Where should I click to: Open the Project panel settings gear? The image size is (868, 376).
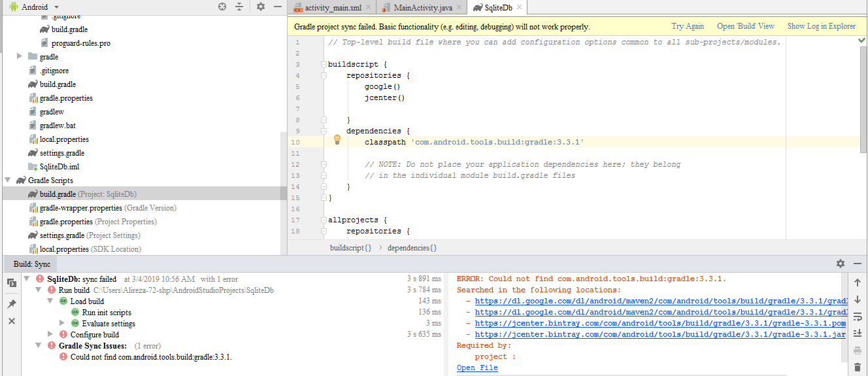[260, 7]
